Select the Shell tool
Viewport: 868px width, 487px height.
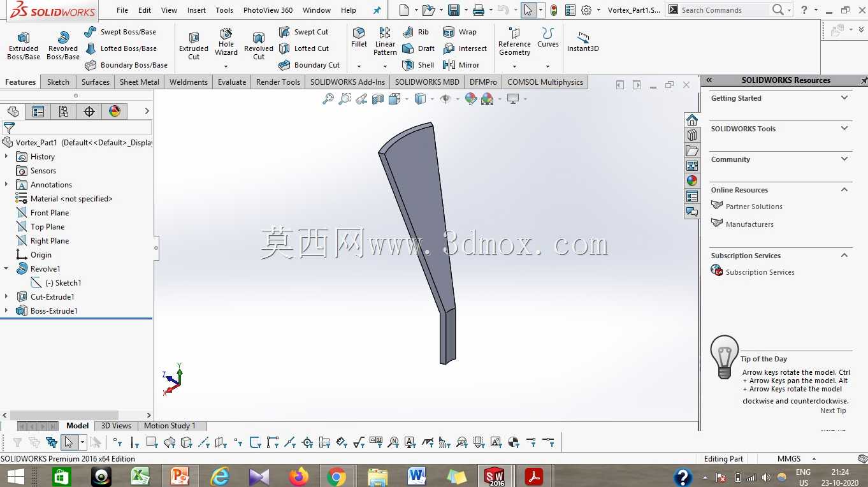[x=418, y=65]
